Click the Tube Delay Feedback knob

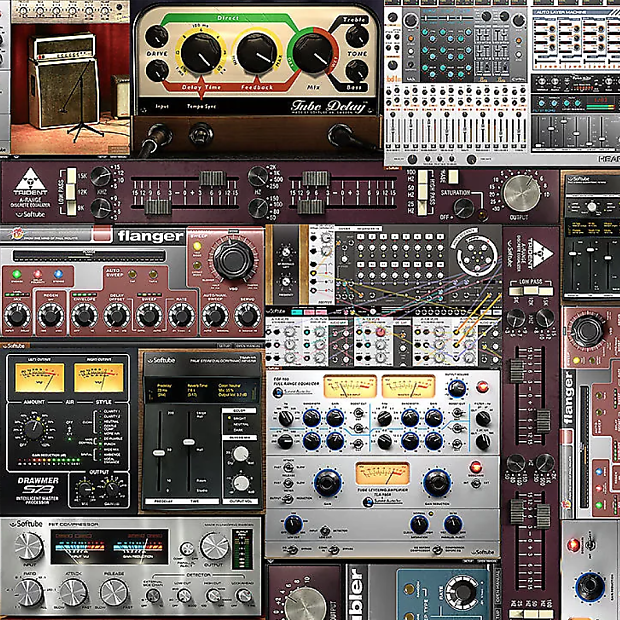[257, 53]
